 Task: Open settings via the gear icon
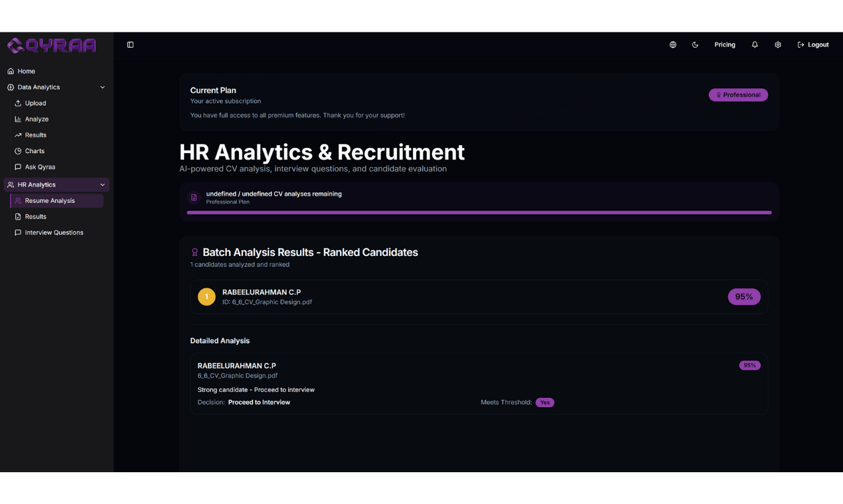pos(778,44)
